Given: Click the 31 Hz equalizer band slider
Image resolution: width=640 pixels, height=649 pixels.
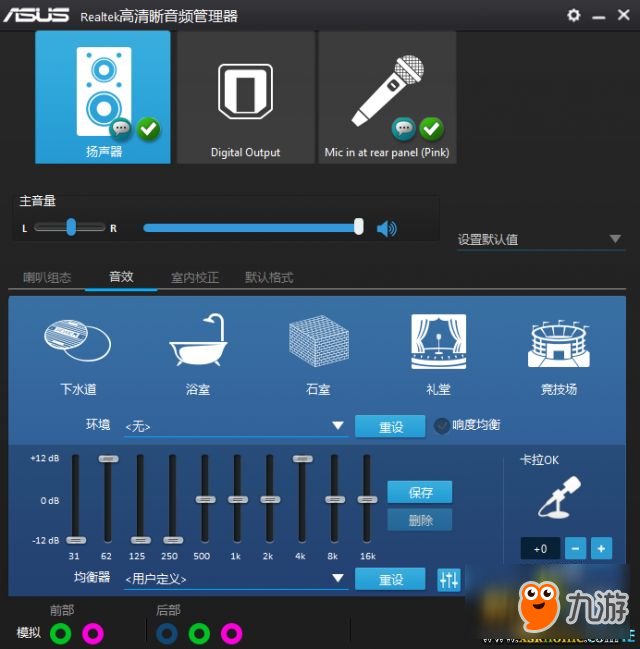Looking at the screenshot, I should (x=76, y=540).
